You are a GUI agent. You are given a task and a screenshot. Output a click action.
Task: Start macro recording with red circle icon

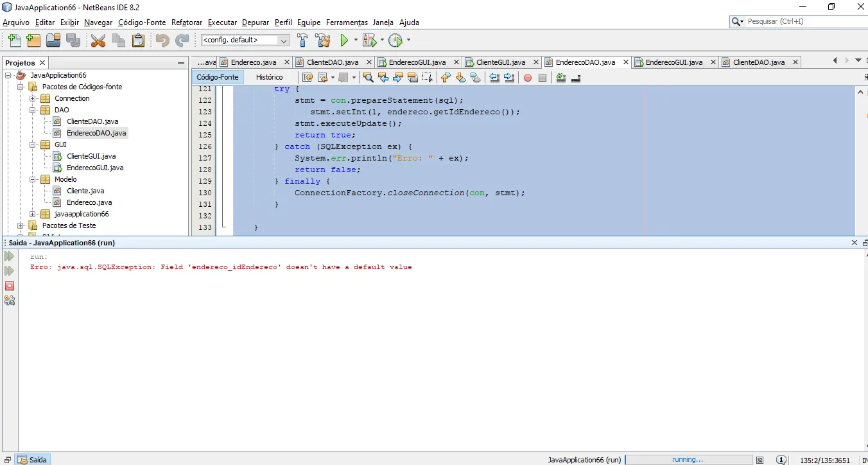click(528, 78)
